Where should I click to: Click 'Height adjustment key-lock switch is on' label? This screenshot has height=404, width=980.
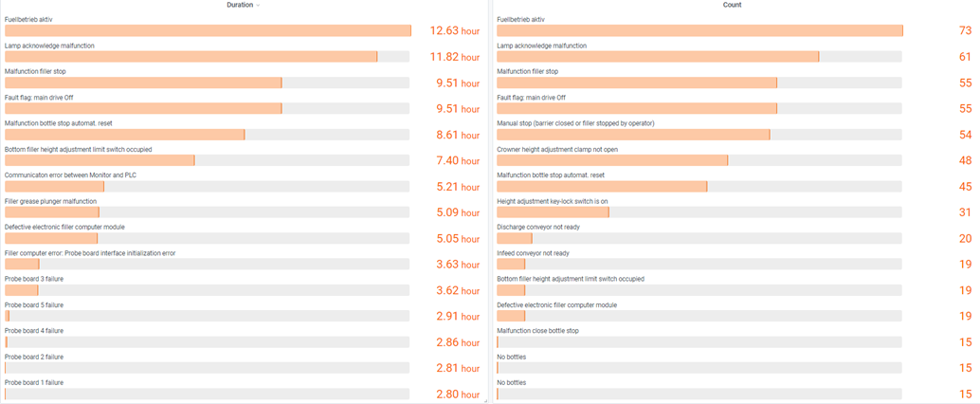553,201
